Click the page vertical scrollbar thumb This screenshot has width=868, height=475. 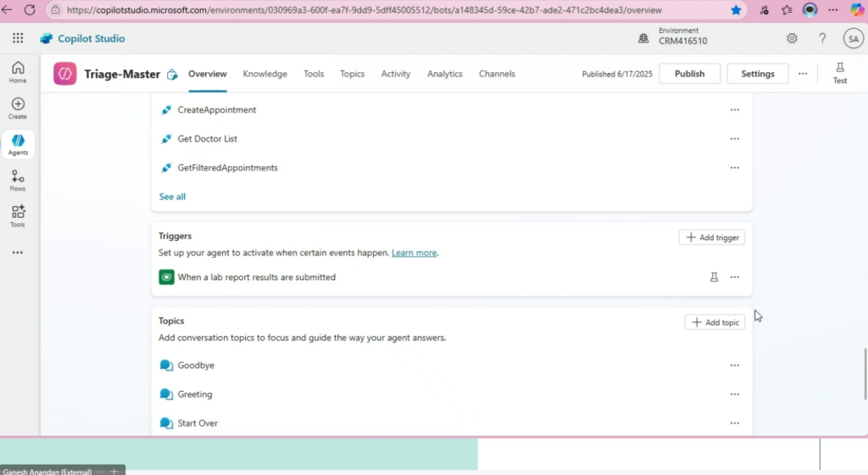pyautogui.click(x=865, y=374)
